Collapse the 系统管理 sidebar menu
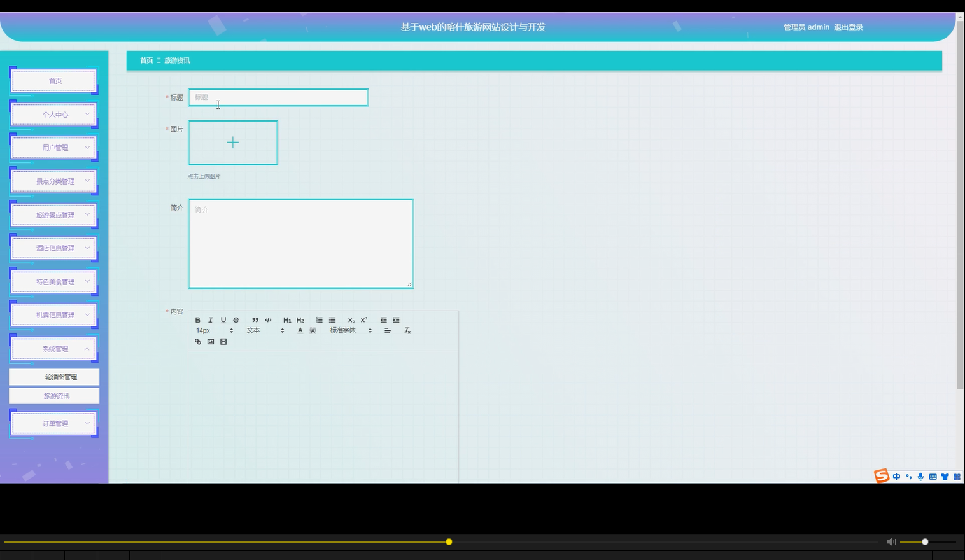Screen dimensions: 965x560 (x=55, y=349)
